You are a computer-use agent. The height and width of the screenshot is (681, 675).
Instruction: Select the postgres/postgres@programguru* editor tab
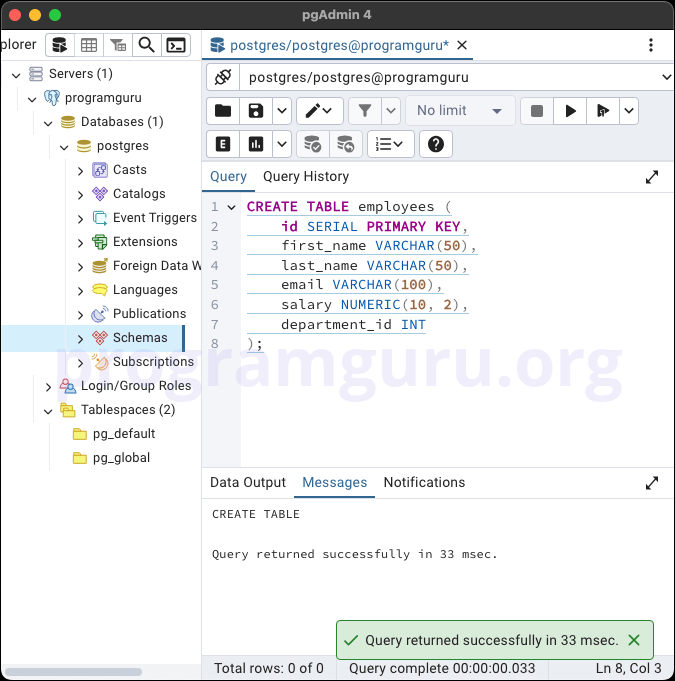tap(339, 45)
